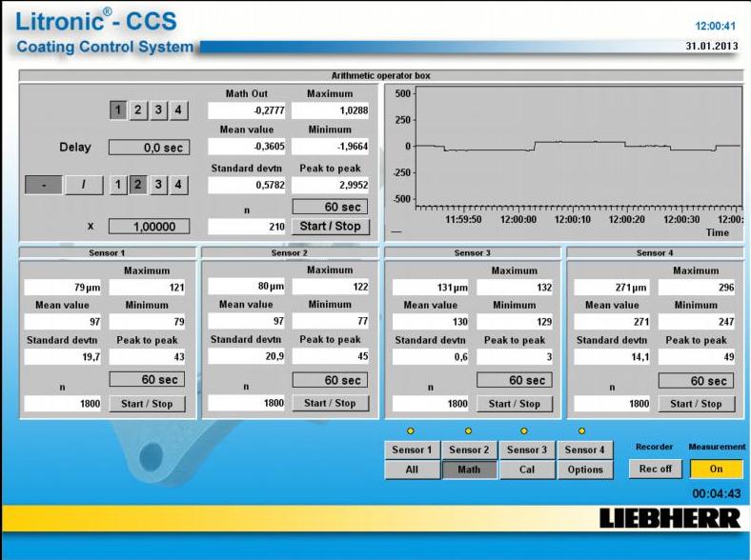Click Sensor 2 reading 80 µm

pyautogui.click(x=246, y=287)
